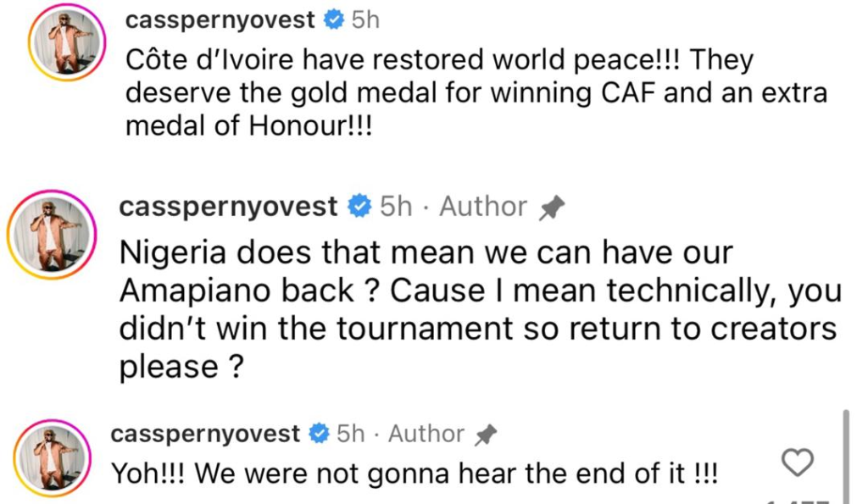Tap the verified badge on the Nigeria Amapiano comment

pyautogui.click(x=361, y=207)
